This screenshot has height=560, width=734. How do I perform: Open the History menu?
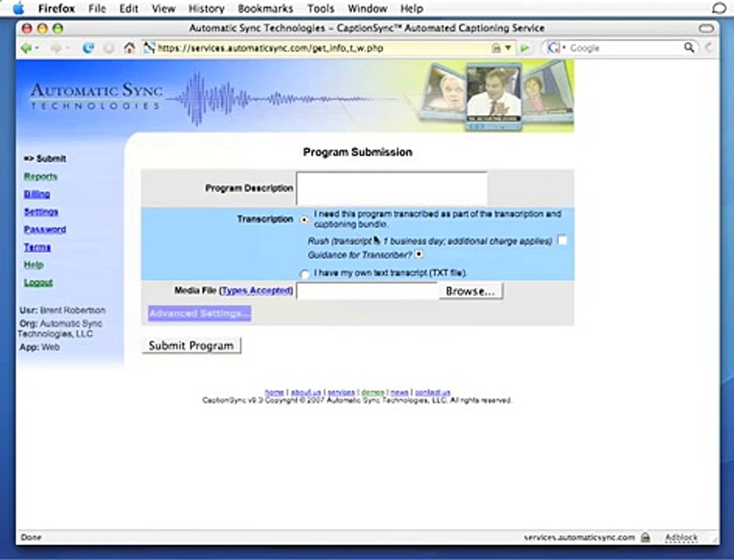207,9
